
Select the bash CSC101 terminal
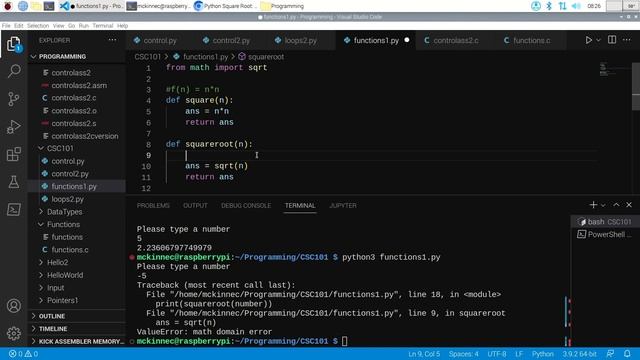604,222
